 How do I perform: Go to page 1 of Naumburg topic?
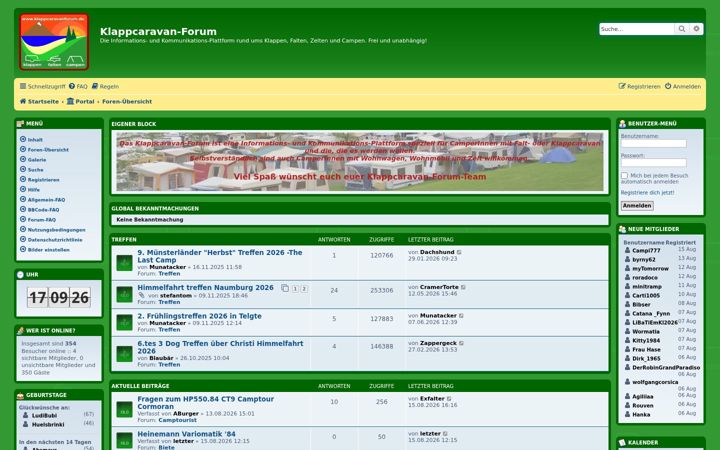[x=295, y=289]
